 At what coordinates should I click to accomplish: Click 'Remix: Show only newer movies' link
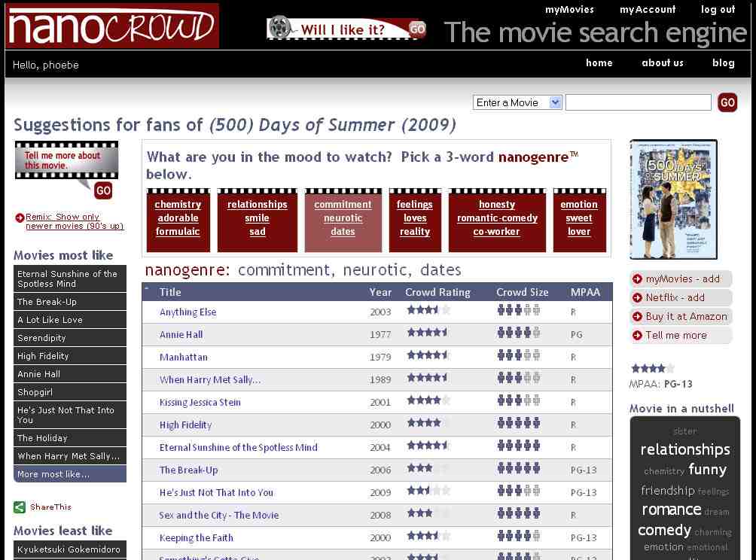pyautogui.click(x=75, y=221)
